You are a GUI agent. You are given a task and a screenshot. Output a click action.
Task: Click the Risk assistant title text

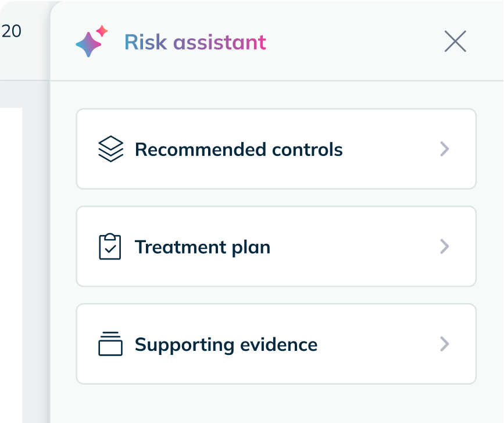[195, 42]
